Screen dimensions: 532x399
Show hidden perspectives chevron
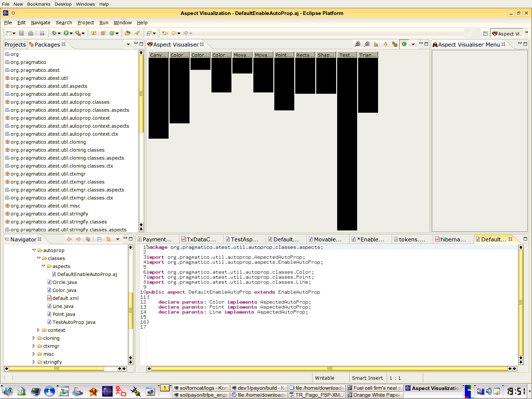(527, 32)
